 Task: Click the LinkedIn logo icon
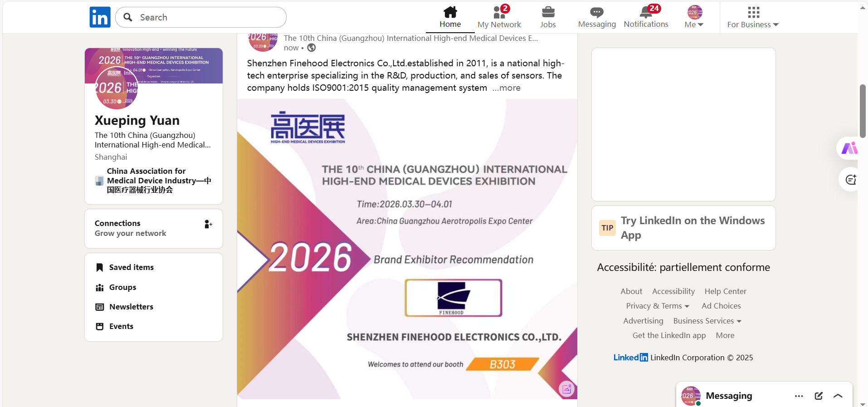pos(100,17)
